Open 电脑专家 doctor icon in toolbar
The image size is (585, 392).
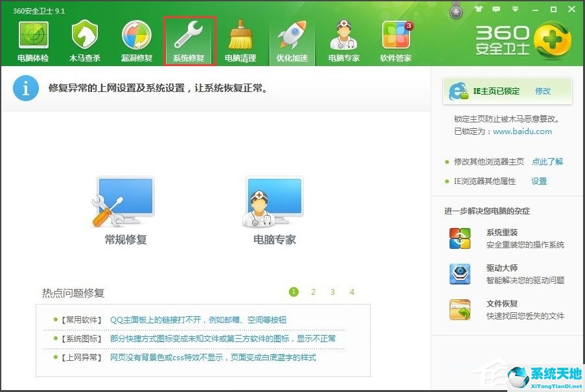343,35
